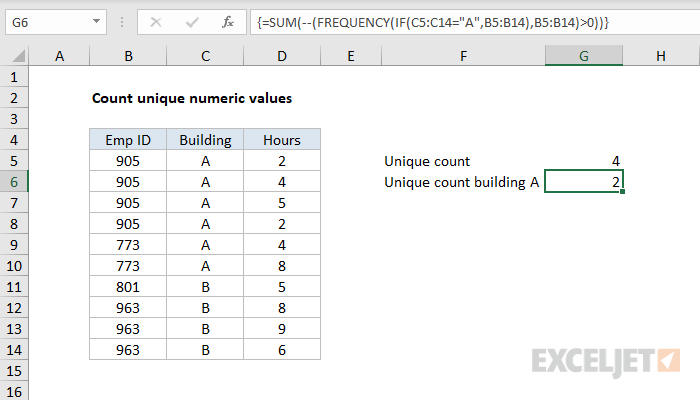
Task: Click the Emp ID header cell
Action: pyautogui.click(x=128, y=140)
